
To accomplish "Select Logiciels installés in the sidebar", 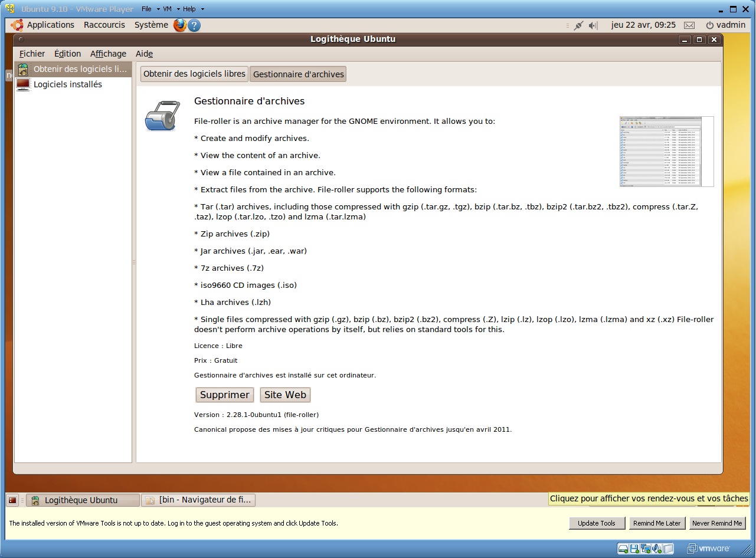I will [x=67, y=84].
